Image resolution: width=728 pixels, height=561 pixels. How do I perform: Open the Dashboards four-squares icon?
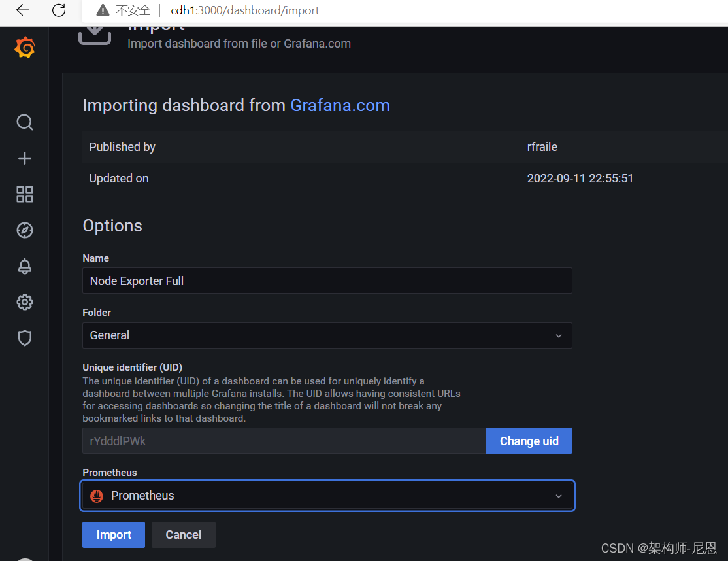pyautogui.click(x=25, y=194)
